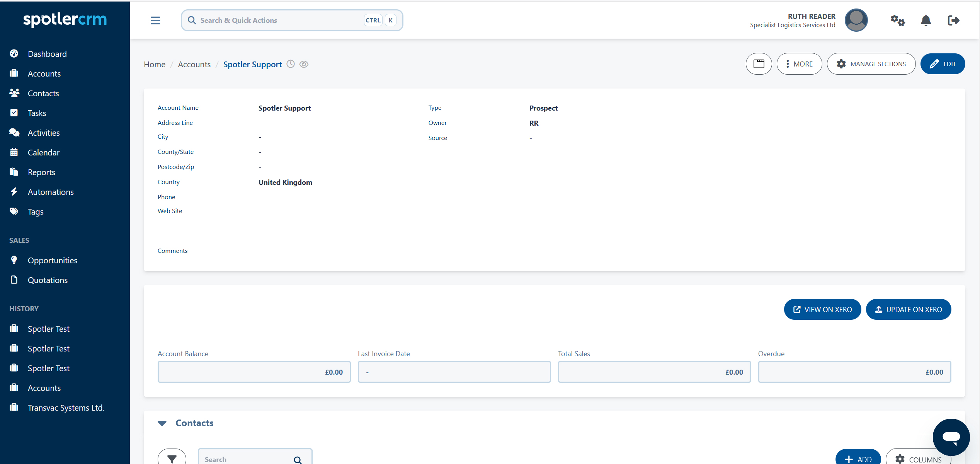Click the Contacts people icon
This screenshot has width=980, height=464.
click(14, 93)
